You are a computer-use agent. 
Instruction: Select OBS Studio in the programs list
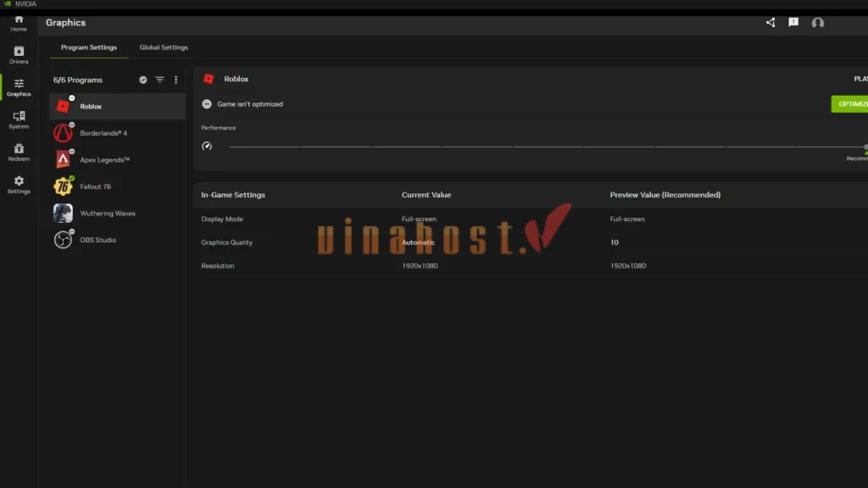(x=117, y=240)
